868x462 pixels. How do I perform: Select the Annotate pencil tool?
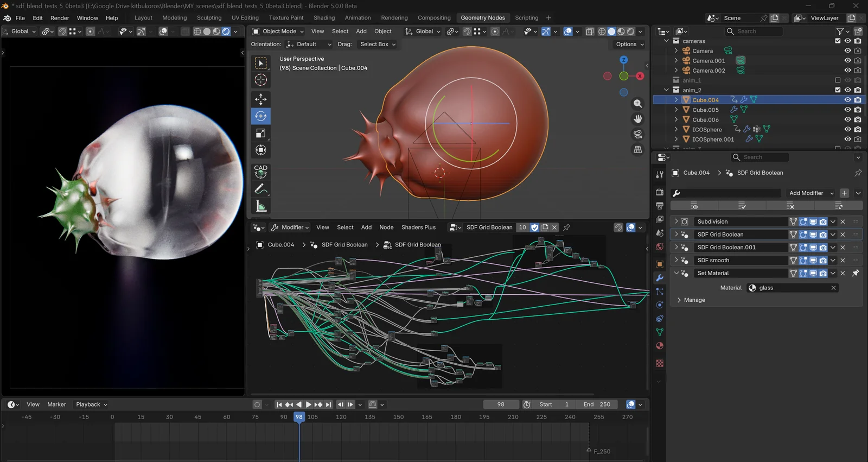(x=261, y=189)
